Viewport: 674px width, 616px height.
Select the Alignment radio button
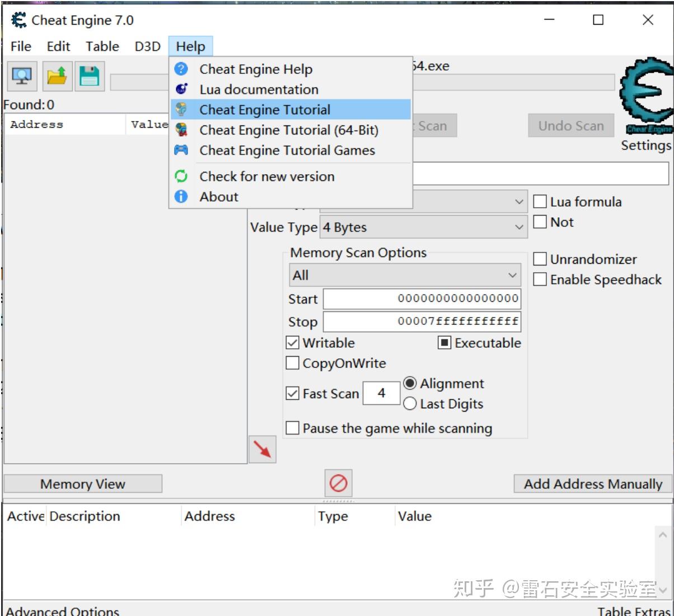410,384
